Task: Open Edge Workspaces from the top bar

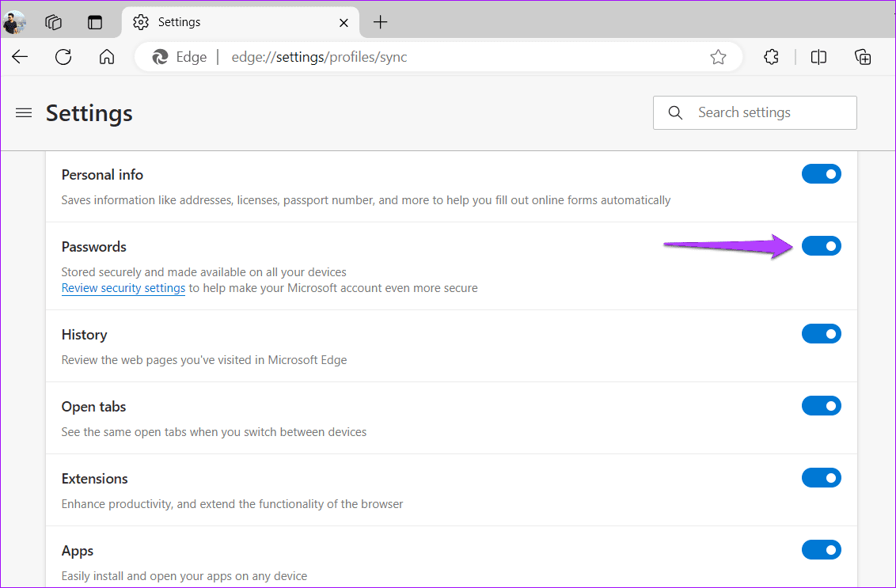Action: [x=53, y=22]
